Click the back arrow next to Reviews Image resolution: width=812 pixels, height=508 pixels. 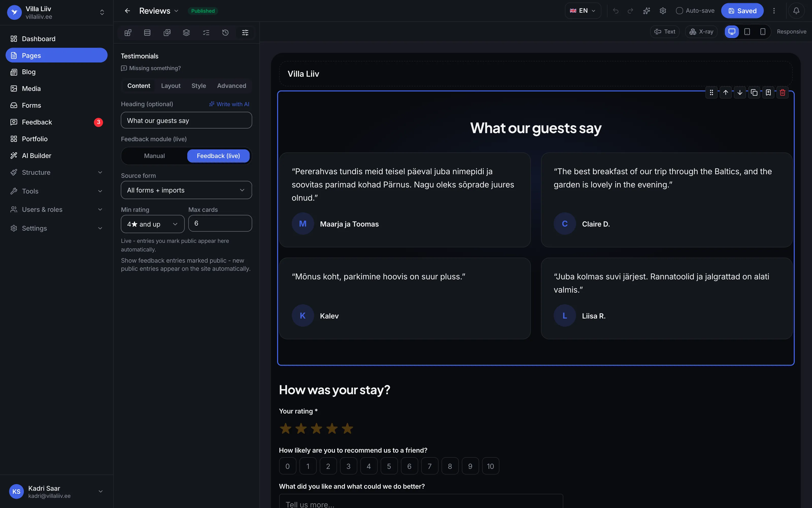pos(127,11)
